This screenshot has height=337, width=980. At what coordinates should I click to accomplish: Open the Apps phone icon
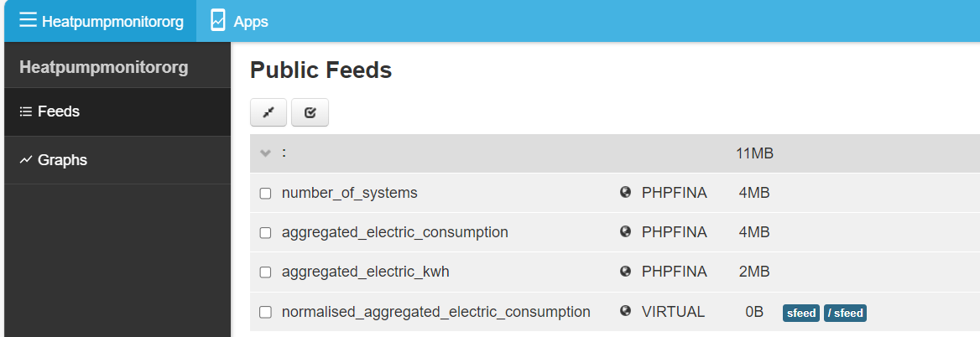pyautogui.click(x=217, y=21)
